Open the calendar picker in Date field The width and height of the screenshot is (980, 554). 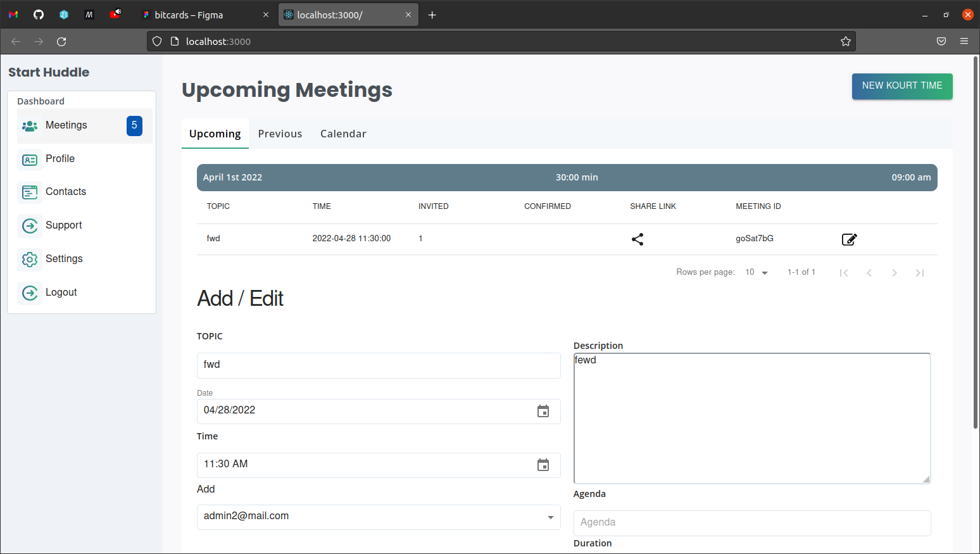[x=543, y=412]
